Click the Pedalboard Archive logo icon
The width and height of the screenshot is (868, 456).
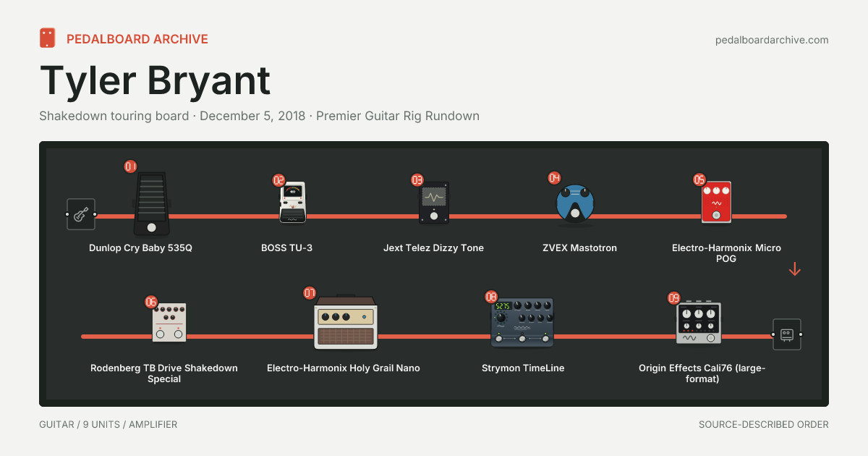pyautogui.click(x=48, y=38)
